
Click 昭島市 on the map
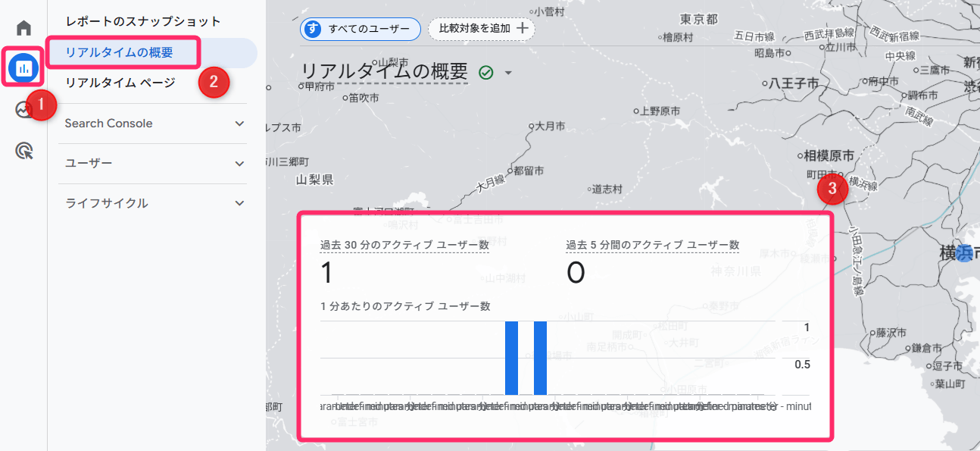pos(769,52)
